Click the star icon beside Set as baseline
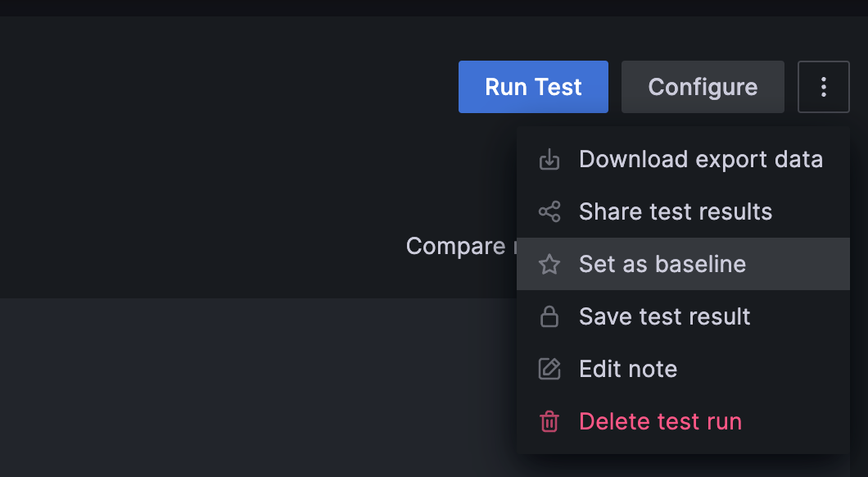 tap(549, 264)
